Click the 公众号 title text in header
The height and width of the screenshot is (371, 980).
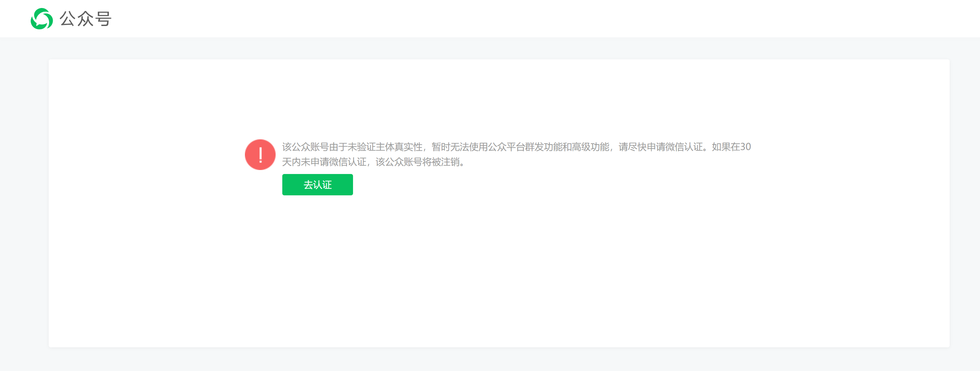(x=85, y=19)
